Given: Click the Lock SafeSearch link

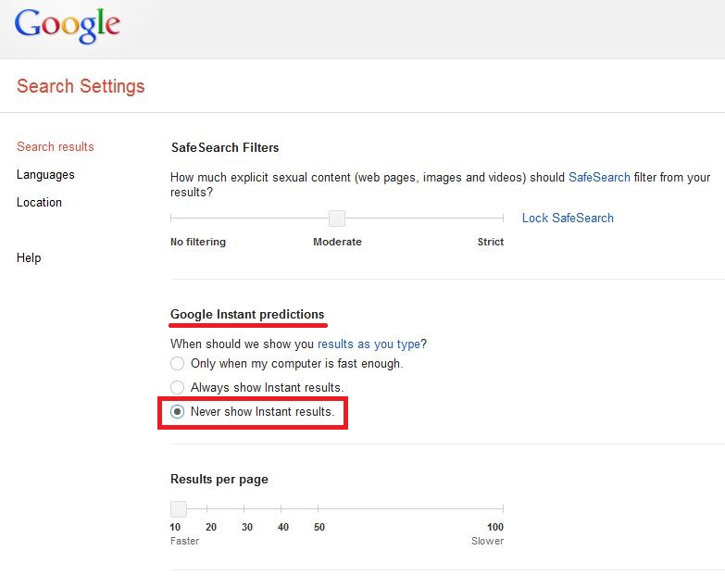Looking at the screenshot, I should pyautogui.click(x=568, y=218).
